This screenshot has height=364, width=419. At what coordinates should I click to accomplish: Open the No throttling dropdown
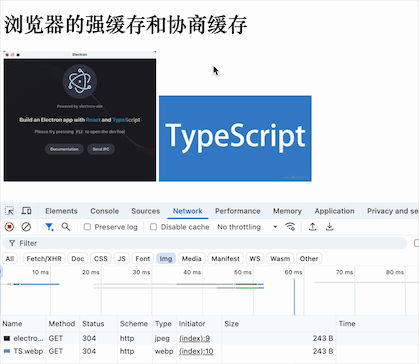(x=247, y=227)
